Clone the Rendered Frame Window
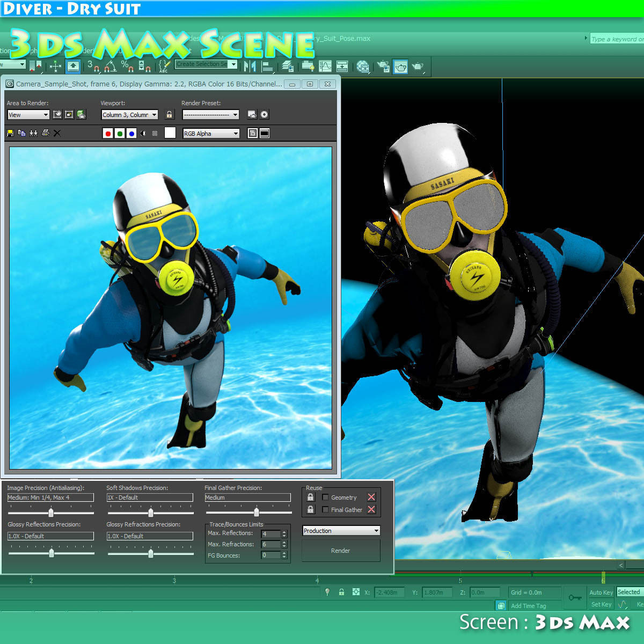Viewport: 644px width, 644px height. point(33,133)
